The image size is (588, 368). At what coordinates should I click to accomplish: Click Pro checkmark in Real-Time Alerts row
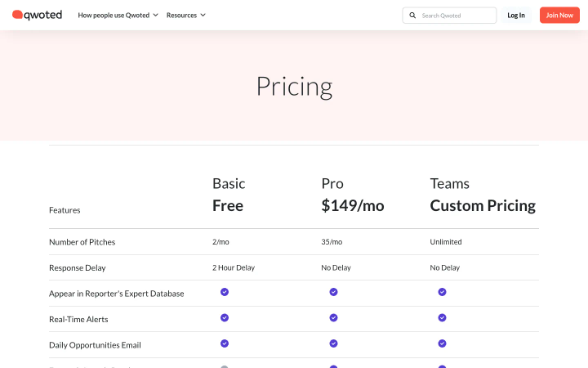333,317
